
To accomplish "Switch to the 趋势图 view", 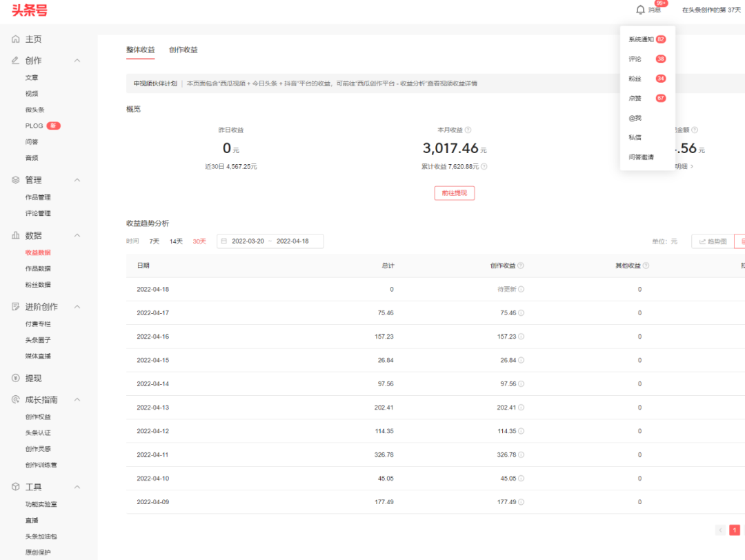I will [x=713, y=241].
